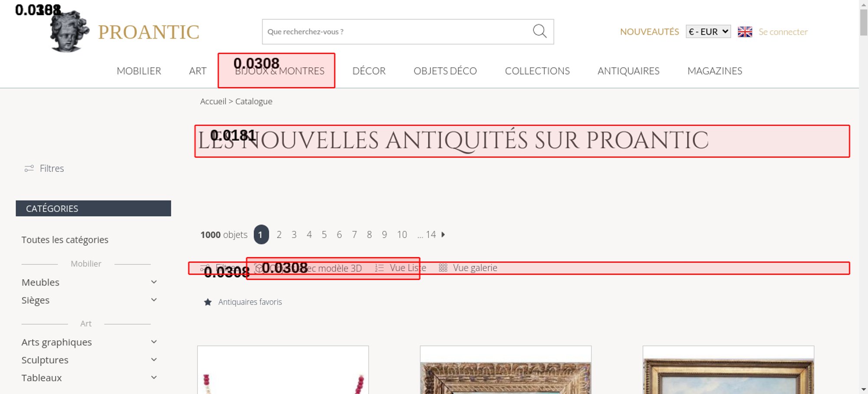
Task: Expand the Sièges category
Action: tap(154, 300)
